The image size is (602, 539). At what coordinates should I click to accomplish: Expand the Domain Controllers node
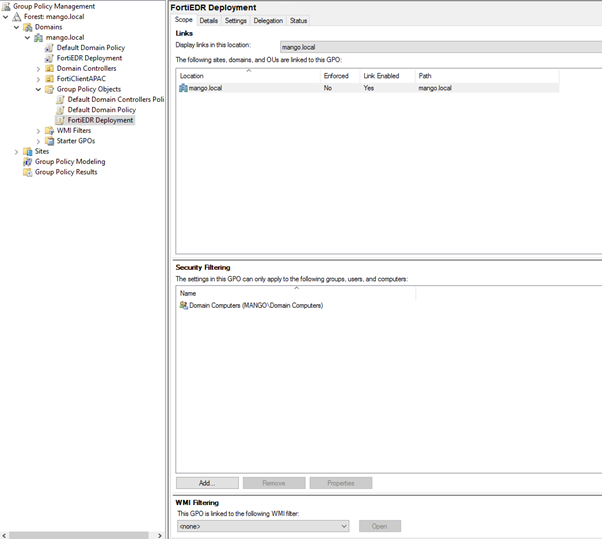pos(38,69)
